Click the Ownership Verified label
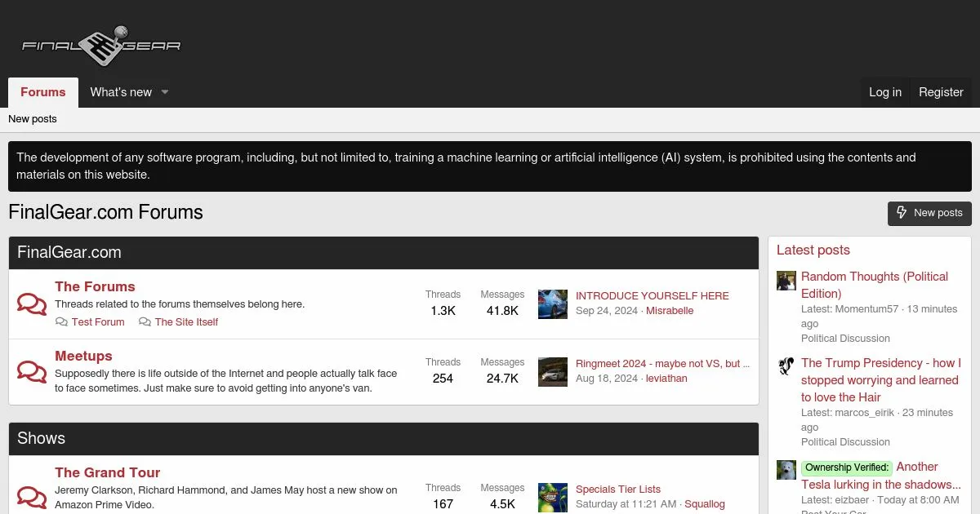This screenshot has width=980, height=514. point(846,468)
